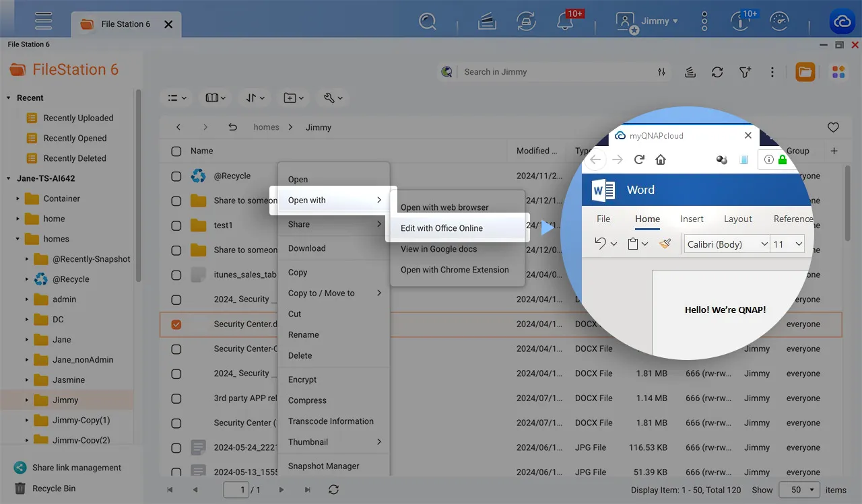
Task: Open Share link management in sidebar
Action: [x=67, y=468]
